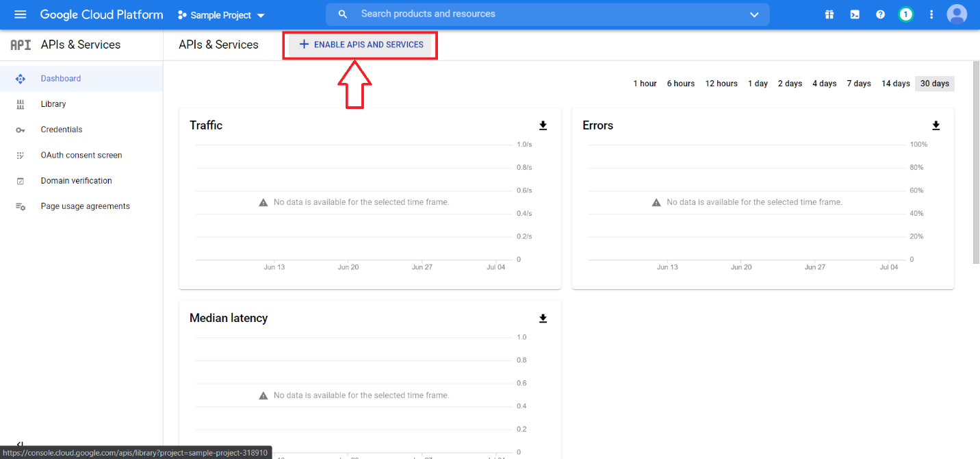Select the 30 days time range

pos(935,84)
